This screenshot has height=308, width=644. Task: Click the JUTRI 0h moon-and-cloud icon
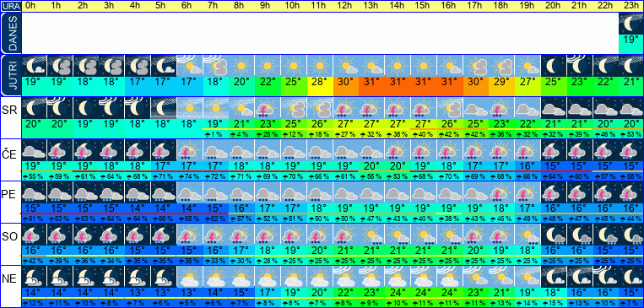click(x=34, y=66)
